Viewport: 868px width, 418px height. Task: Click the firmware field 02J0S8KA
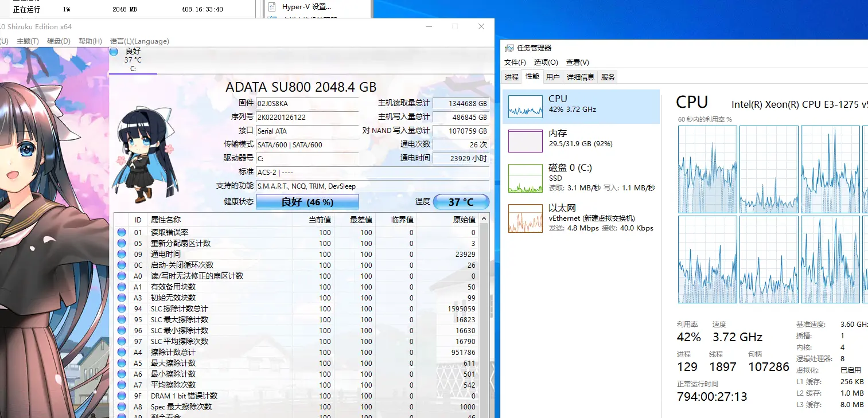pyautogui.click(x=307, y=103)
